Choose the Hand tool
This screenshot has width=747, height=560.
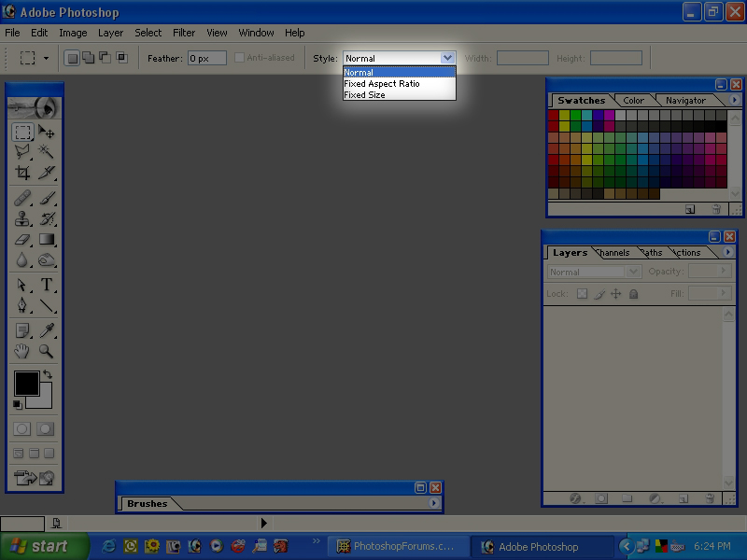point(23,352)
